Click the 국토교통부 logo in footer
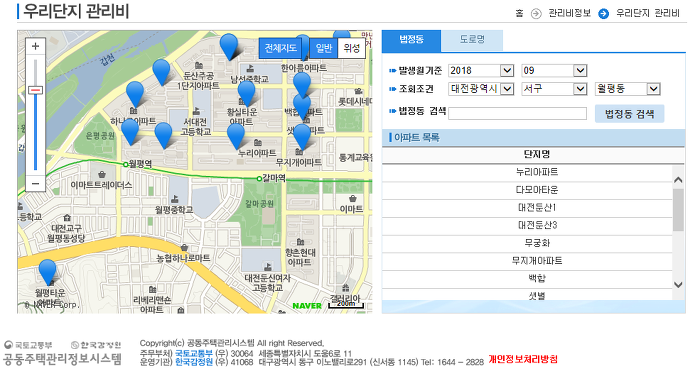This screenshot has width=700, height=371. (28, 345)
